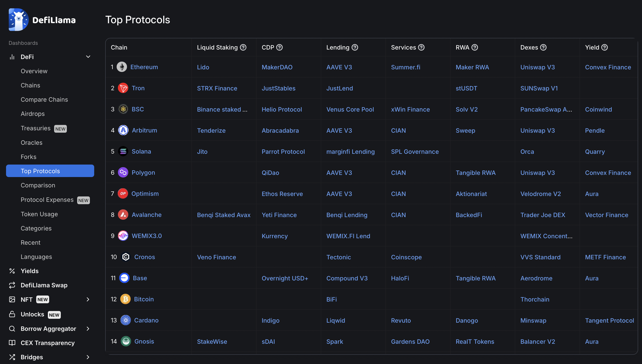Open the StakeWise link
The width and height of the screenshot is (642, 364).
[x=212, y=342]
